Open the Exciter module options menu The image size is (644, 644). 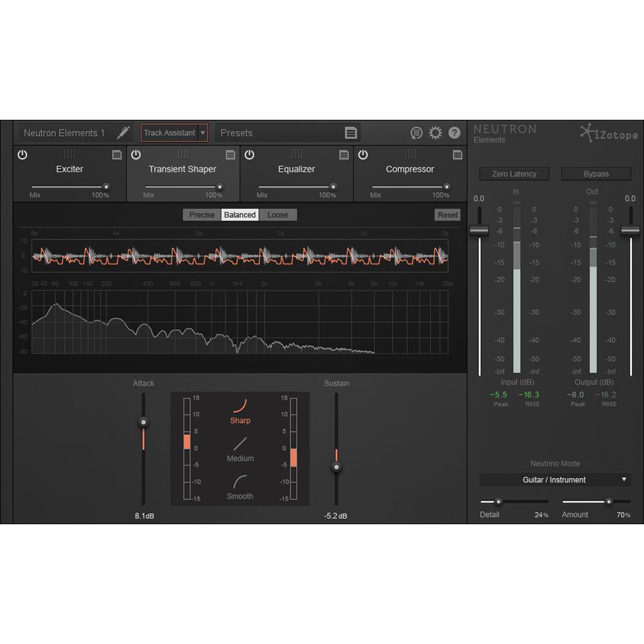117,155
